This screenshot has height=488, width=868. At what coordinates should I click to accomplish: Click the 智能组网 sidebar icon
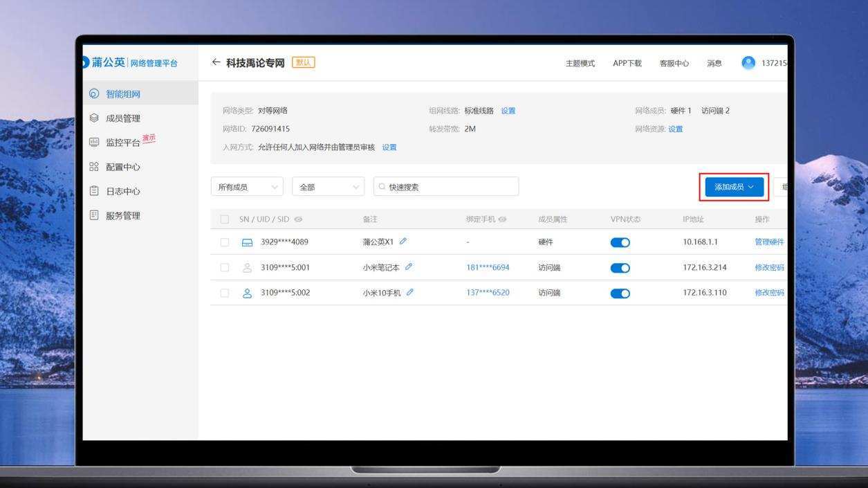(94, 94)
